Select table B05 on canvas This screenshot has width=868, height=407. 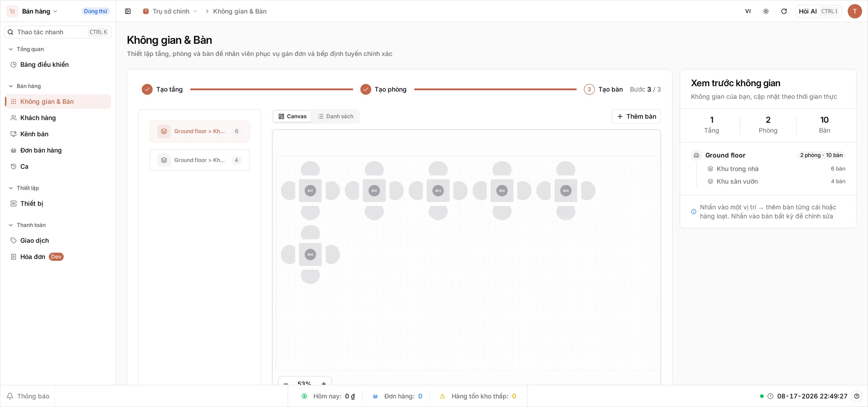566,190
